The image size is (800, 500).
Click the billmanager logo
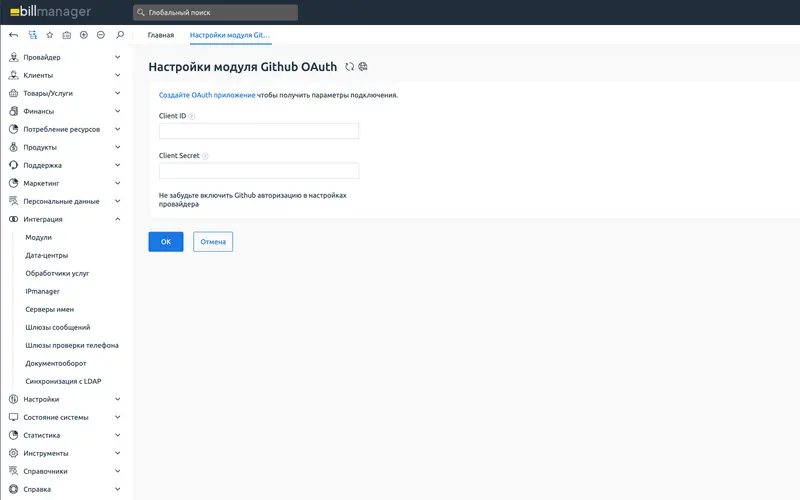50,12
